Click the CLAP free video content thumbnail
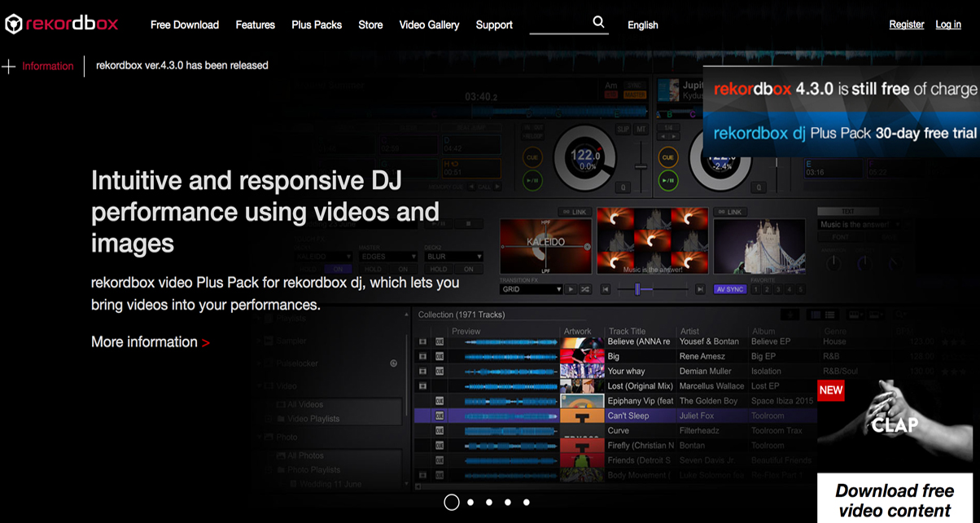The height and width of the screenshot is (523, 980). click(x=895, y=424)
